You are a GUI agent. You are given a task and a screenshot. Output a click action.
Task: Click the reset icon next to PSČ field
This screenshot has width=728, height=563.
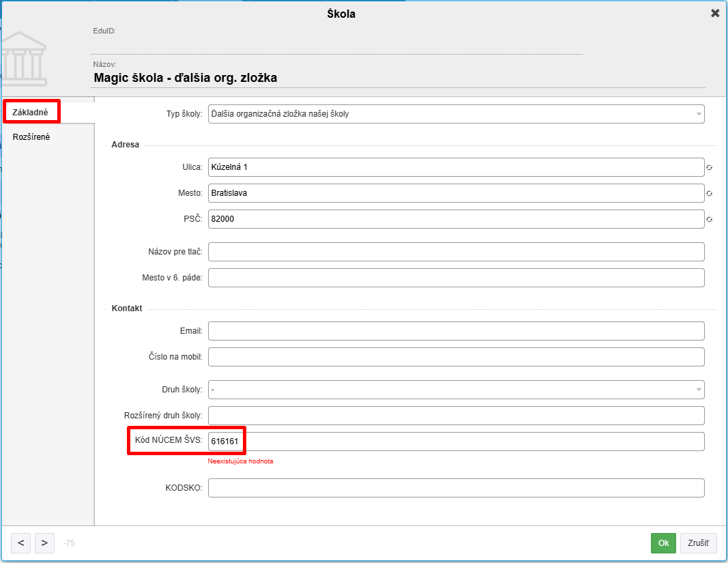[710, 220]
